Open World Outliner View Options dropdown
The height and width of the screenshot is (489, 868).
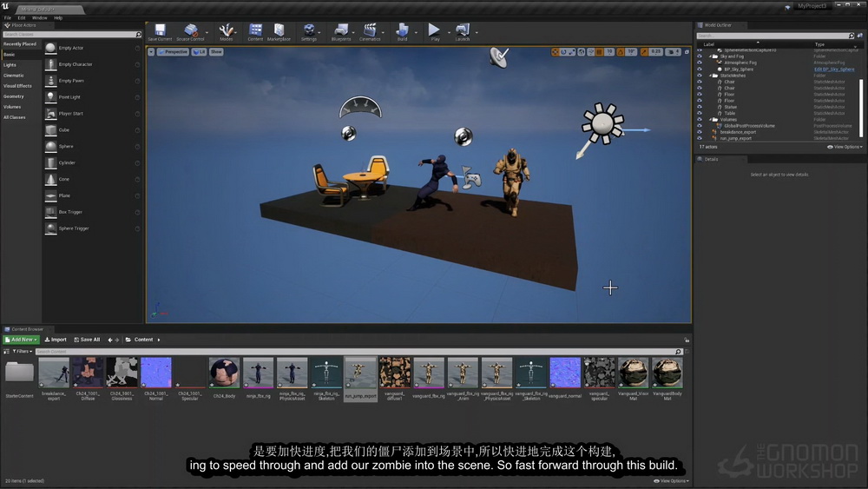click(x=845, y=147)
